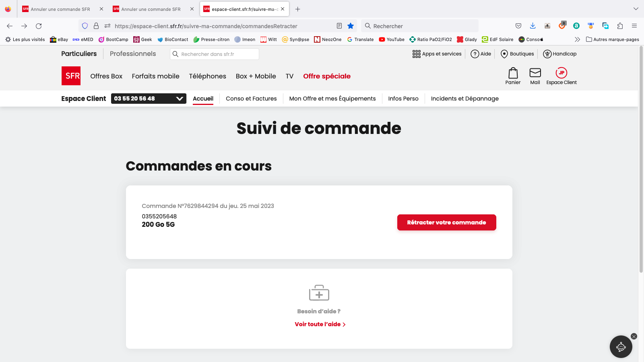This screenshot has height=362, width=644.
Task: Select the Conso et Factures tab
Action: pos(251,99)
